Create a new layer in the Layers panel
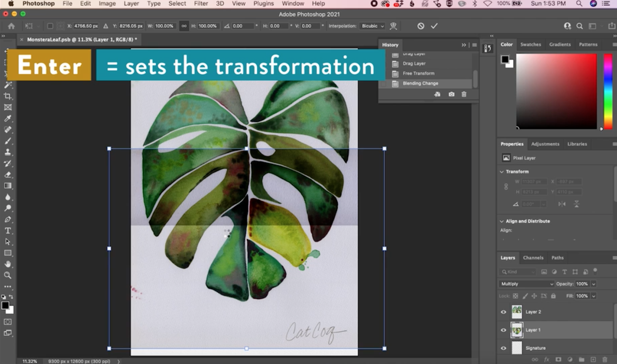Image resolution: width=617 pixels, height=364 pixels. click(593, 359)
